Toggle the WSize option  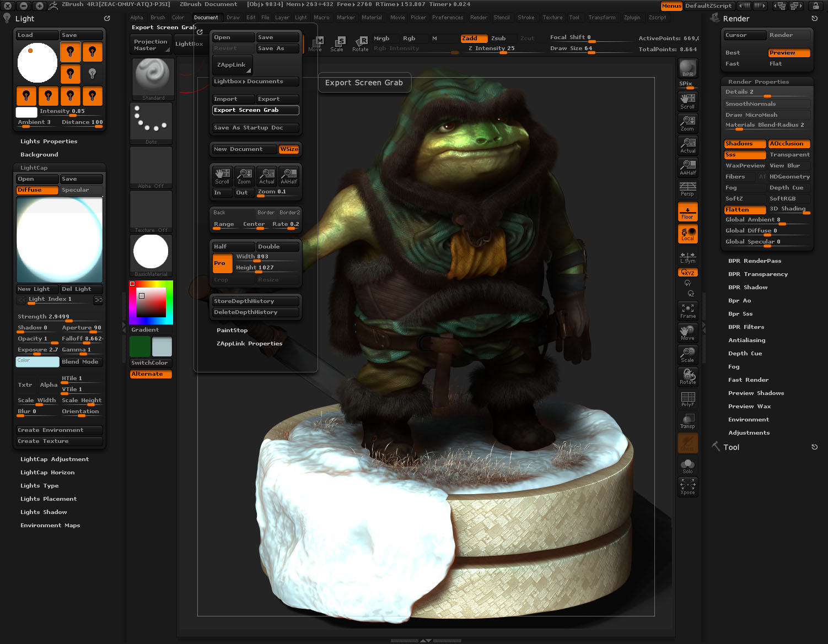pyautogui.click(x=289, y=149)
